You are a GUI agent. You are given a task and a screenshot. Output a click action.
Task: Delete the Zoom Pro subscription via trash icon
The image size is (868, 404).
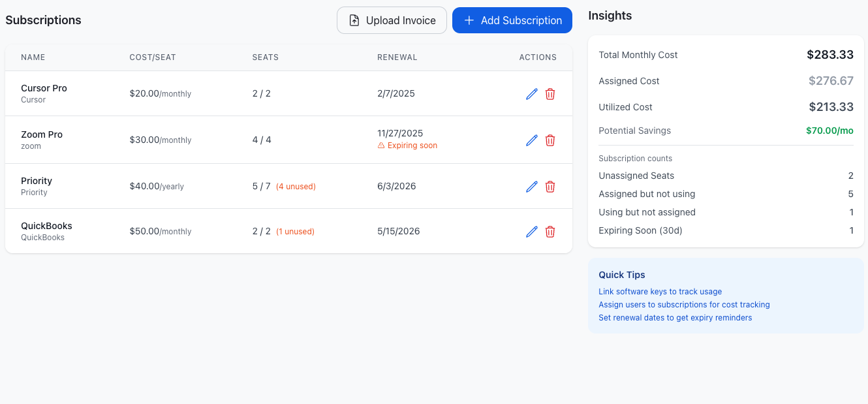(x=550, y=140)
